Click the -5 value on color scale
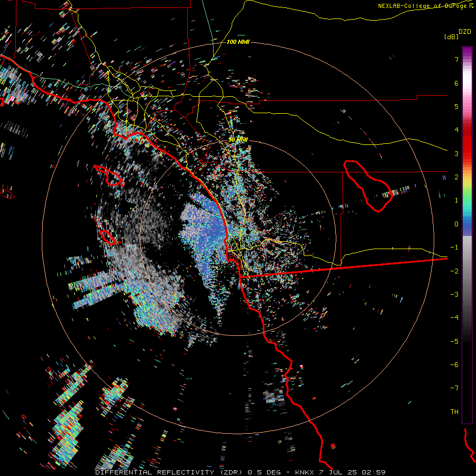Image resolution: width=476 pixels, height=476 pixels. 454,342
